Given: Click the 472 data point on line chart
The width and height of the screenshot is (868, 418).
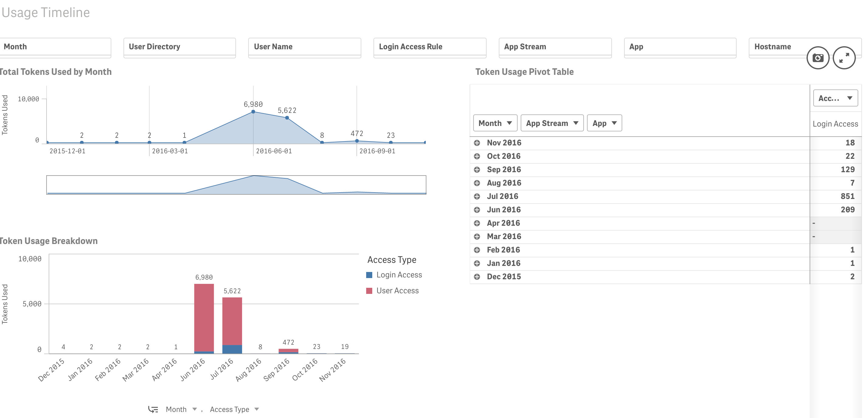Looking at the screenshot, I should click(x=357, y=141).
